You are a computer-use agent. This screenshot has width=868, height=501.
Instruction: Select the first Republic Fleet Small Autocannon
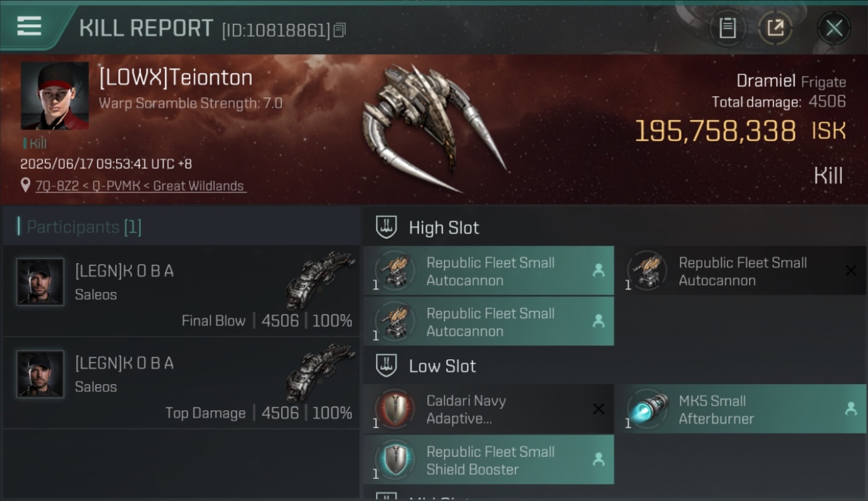click(x=489, y=271)
